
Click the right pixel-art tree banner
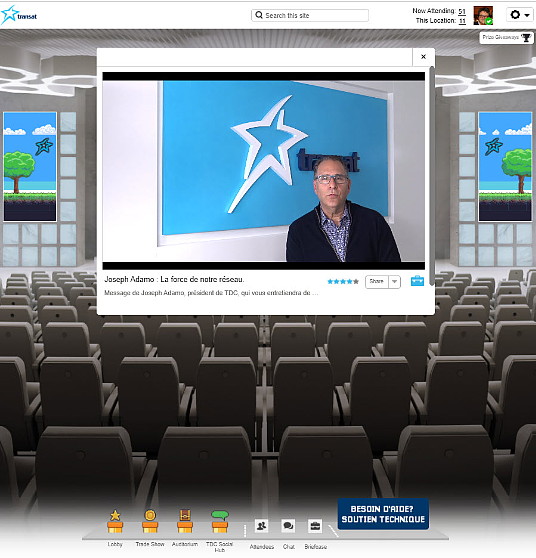point(505,167)
